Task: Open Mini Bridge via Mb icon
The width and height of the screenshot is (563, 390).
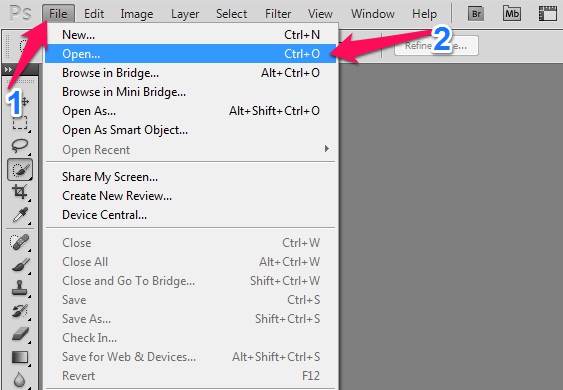Action: point(512,14)
